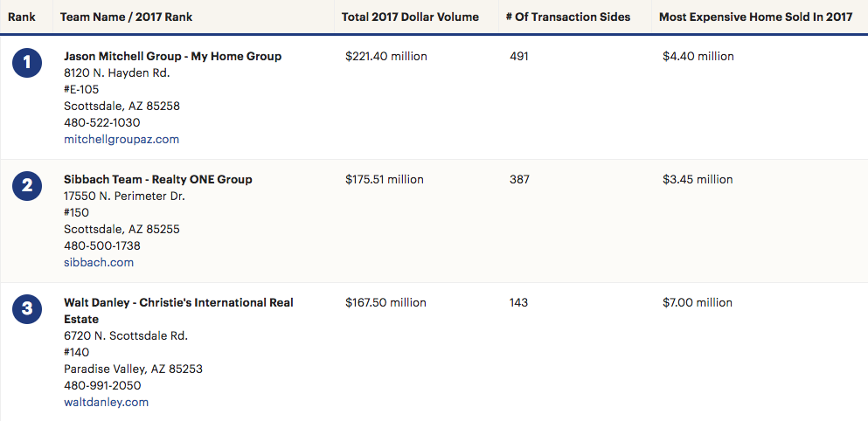Viewport: 868px width, 421px height.
Task: Click the rank 3 circle badge
Action: pyautogui.click(x=27, y=308)
